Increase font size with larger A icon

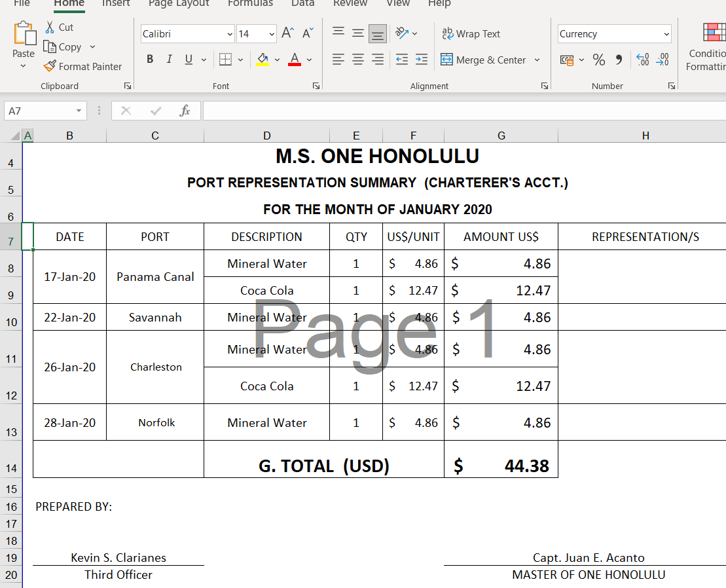tap(287, 33)
